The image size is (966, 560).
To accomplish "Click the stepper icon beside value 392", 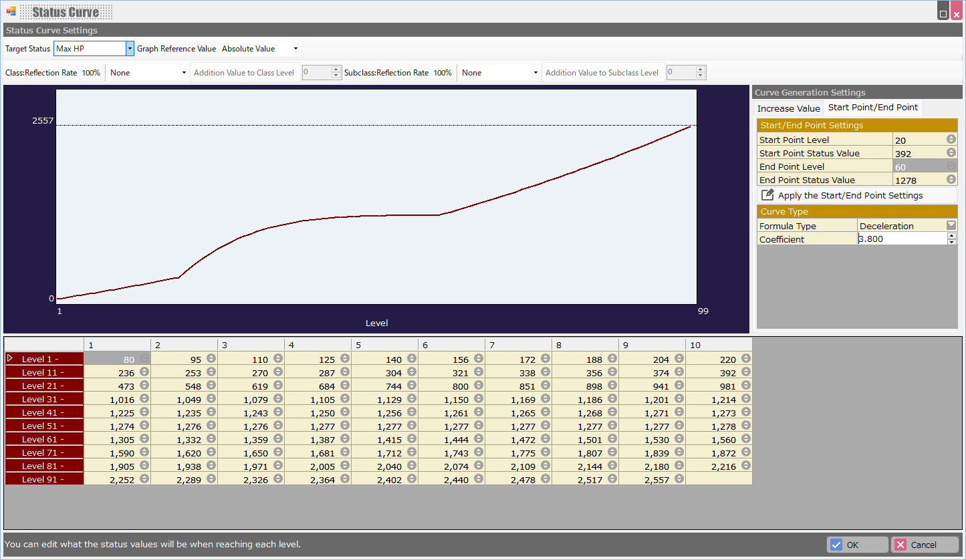I will coord(745,372).
